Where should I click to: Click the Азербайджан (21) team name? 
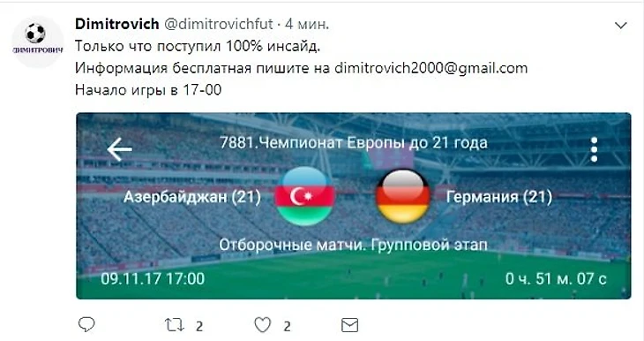pos(192,197)
